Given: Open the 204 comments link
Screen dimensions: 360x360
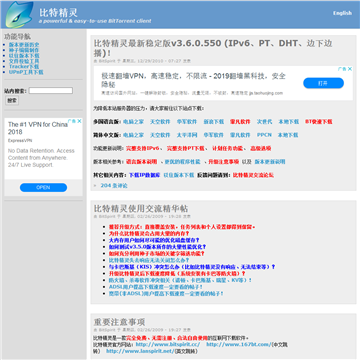Looking at the screenshot, I should tap(114, 186).
